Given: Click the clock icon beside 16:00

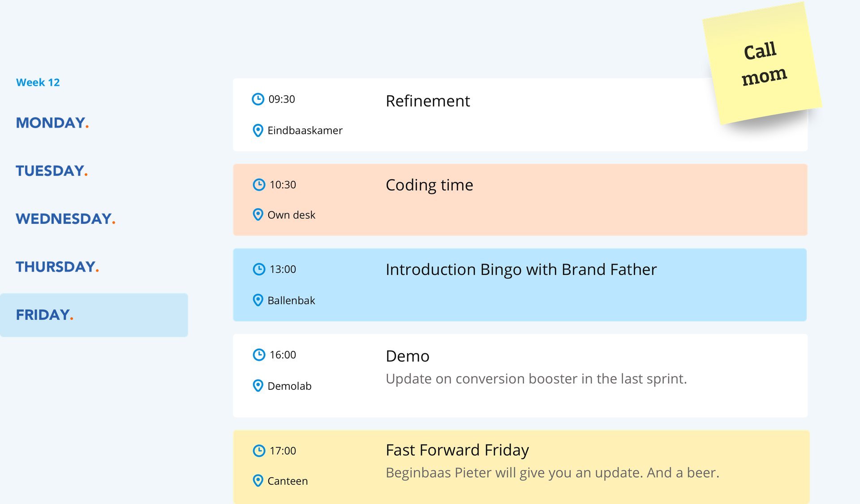Looking at the screenshot, I should click(x=259, y=355).
